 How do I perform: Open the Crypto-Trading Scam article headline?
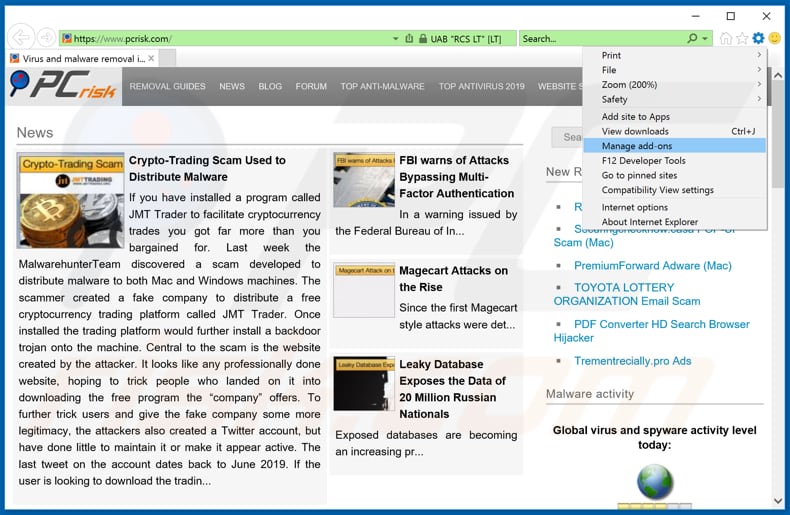pyautogui.click(x=207, y=168)
